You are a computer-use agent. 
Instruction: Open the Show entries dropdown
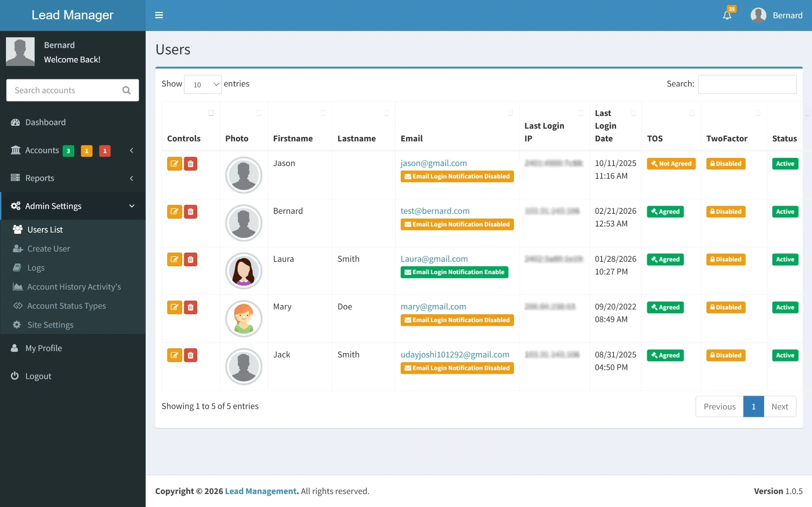(203, 84)
